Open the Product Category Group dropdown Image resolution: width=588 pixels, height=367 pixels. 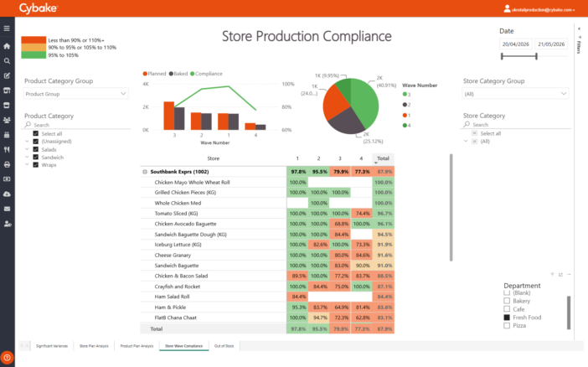(75, 94)
